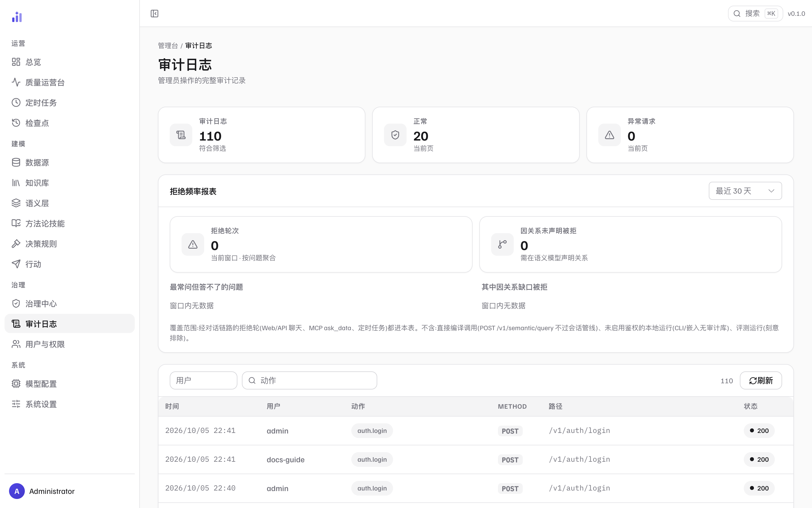Open the 搜索 box in the top bar
812x508 pixels.
point(755,14)
